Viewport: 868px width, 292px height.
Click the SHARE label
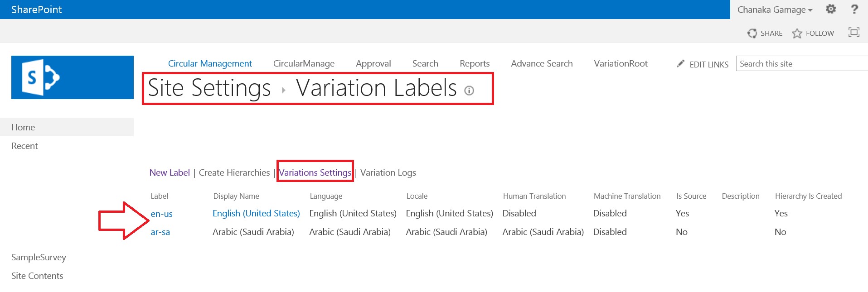771,34
